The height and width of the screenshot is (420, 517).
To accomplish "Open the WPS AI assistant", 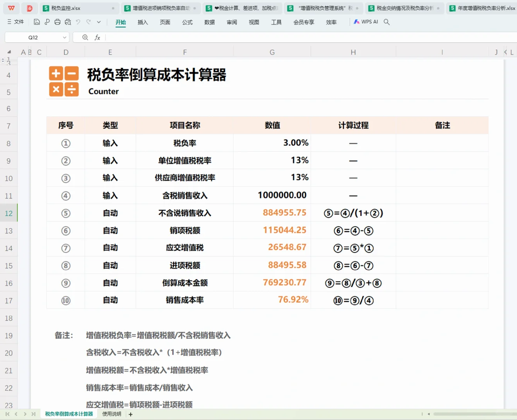I will (365, 22).
